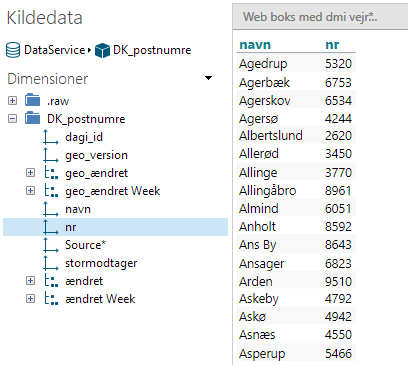Click the Web boks med dmi vejr title bar
408x365 pixels.
pyautogui.click(x=320, y=17)
